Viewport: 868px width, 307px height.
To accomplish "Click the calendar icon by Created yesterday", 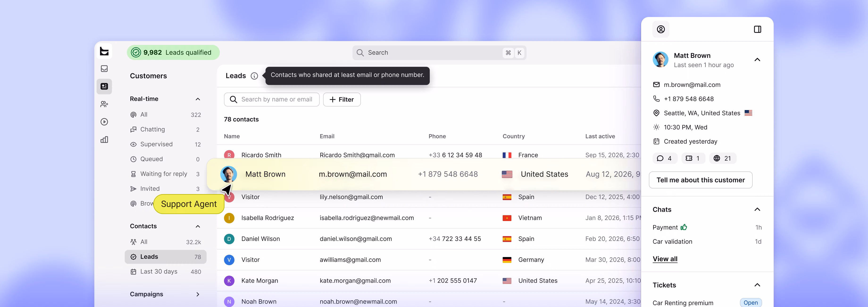I will 656,141.
